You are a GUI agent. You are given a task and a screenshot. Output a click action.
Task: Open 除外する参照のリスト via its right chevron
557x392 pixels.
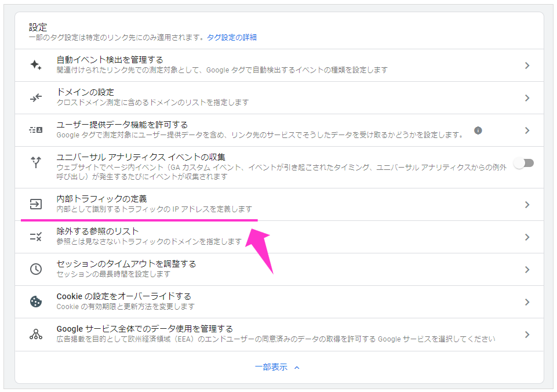[x=527, y=237]
